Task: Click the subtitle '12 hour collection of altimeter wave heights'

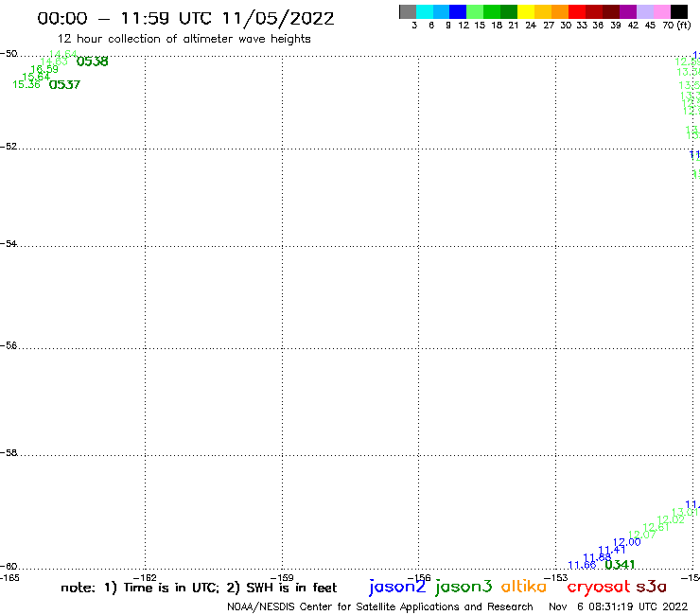Action: coord(184,40)
